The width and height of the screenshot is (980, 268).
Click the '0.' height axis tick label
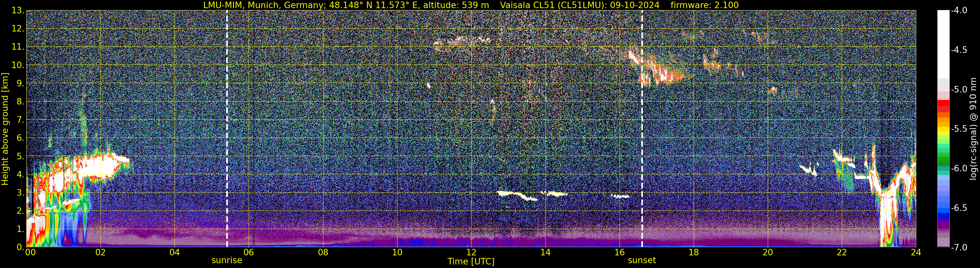coord(20,247)
